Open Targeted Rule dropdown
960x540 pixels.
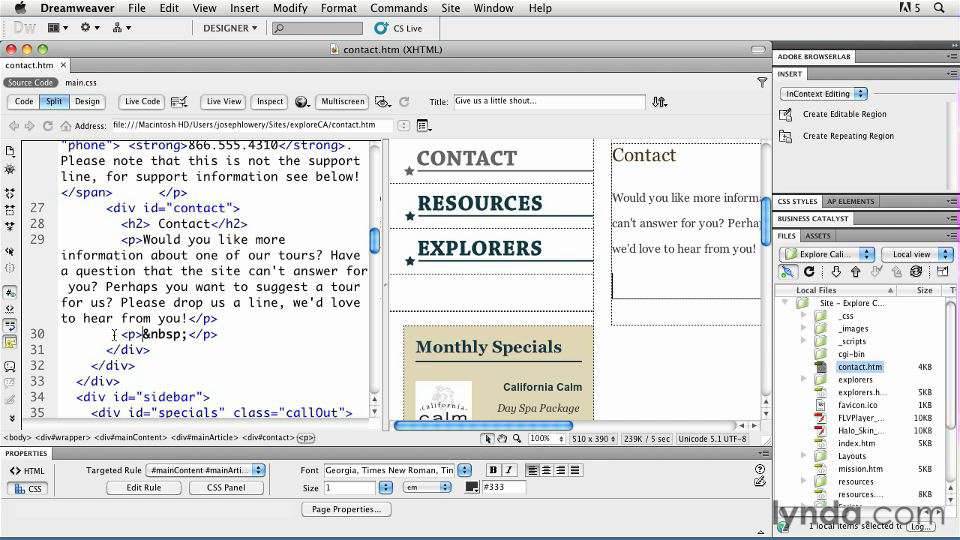coord(206,470)
